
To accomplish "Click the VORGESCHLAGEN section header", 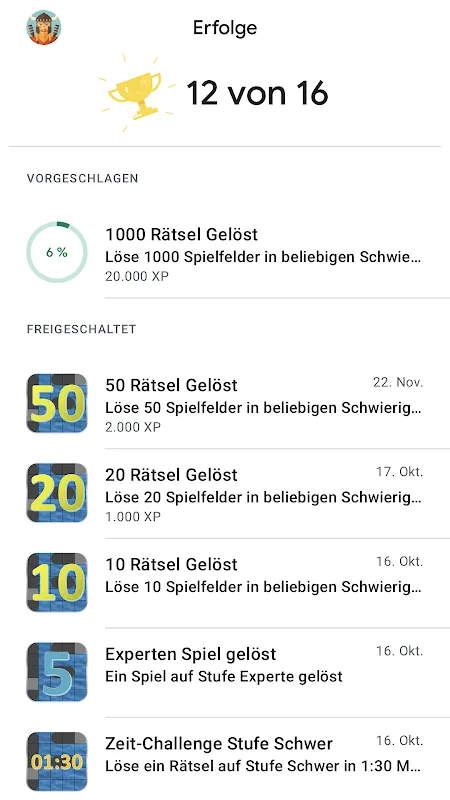I will pos(83,179).
